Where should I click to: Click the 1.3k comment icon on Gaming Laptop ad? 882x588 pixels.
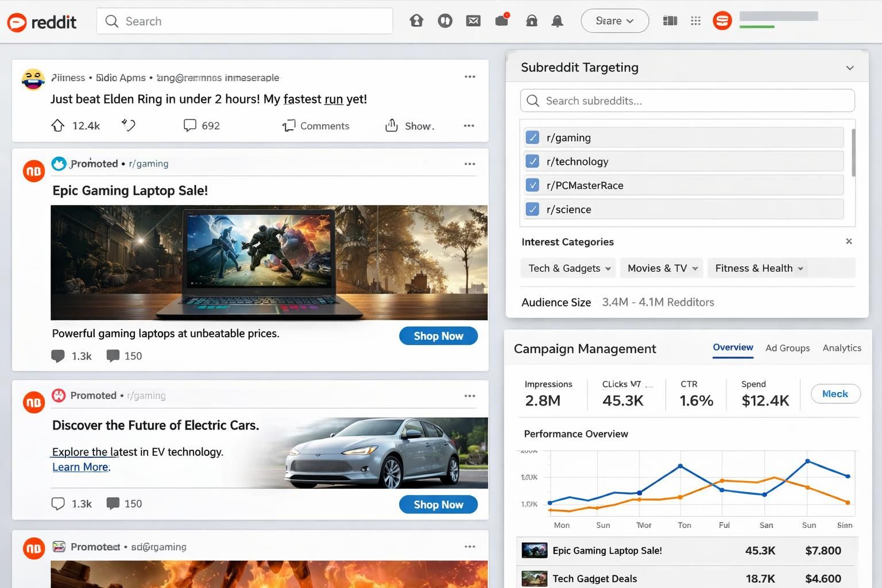(58, 356)
